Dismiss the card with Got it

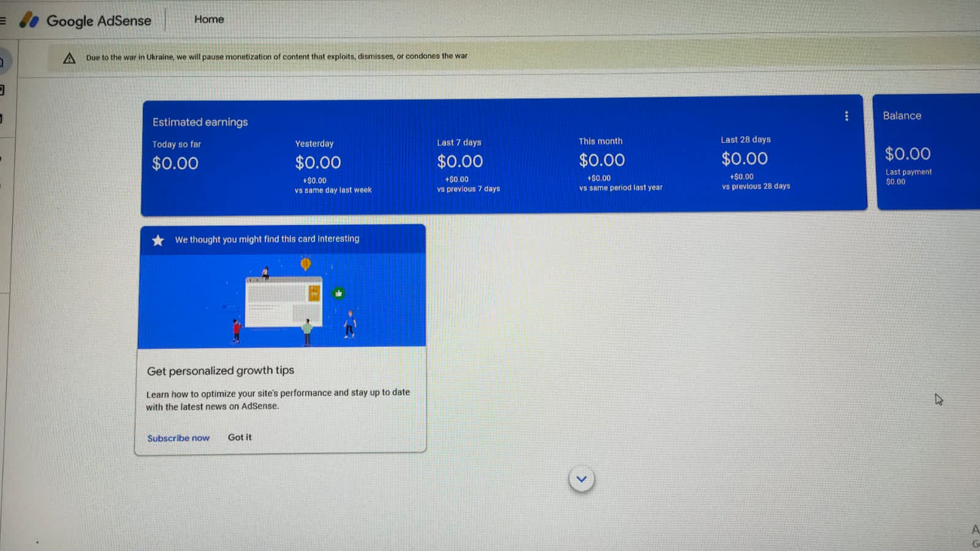tap(240, 437)
